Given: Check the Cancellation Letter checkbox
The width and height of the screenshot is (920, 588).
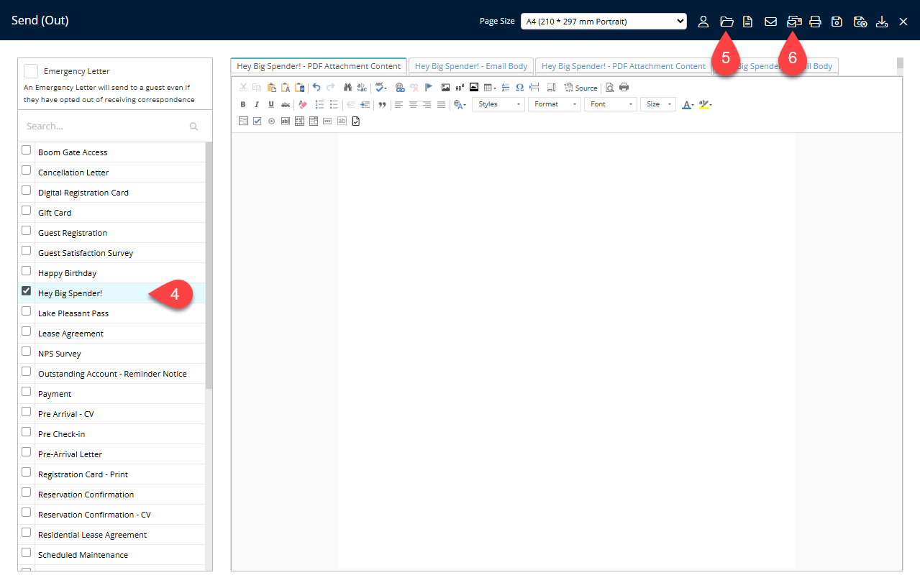Looking at the screenshot, I should (x=27, y=170).
